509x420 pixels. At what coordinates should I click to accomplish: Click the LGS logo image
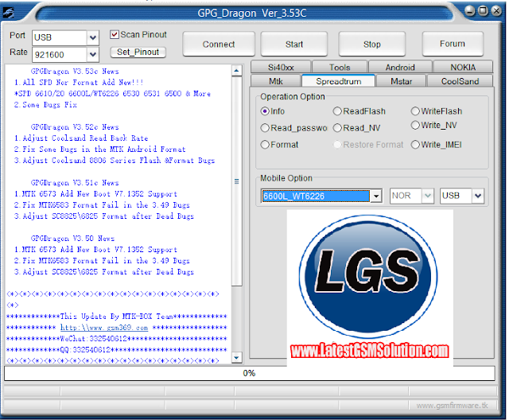pos(368,276)
